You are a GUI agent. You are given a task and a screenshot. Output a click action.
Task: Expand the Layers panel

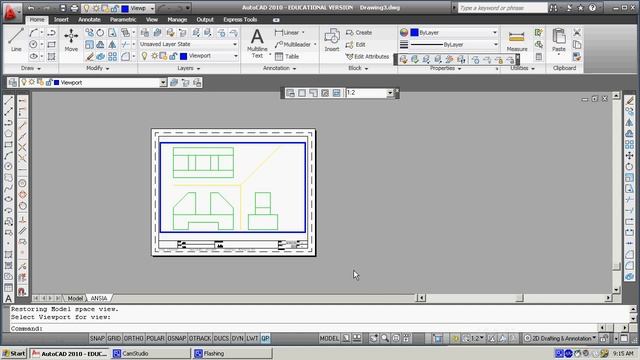tap(189, 68)
